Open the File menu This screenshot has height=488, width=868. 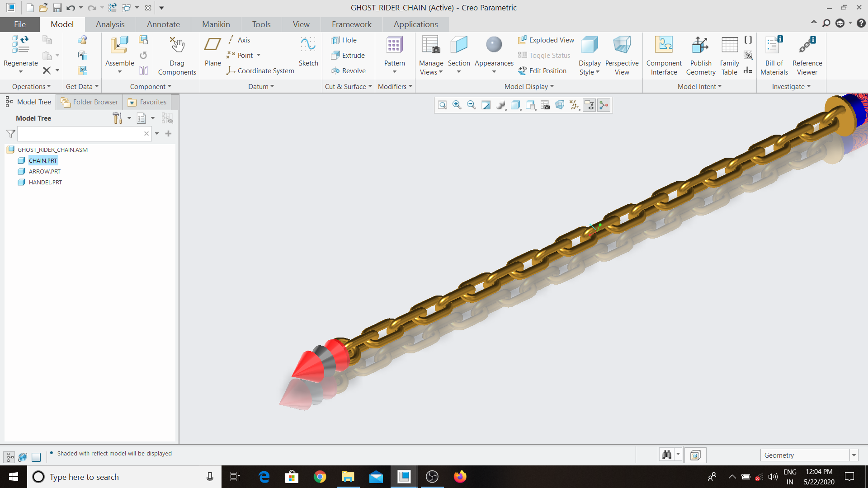20,24
